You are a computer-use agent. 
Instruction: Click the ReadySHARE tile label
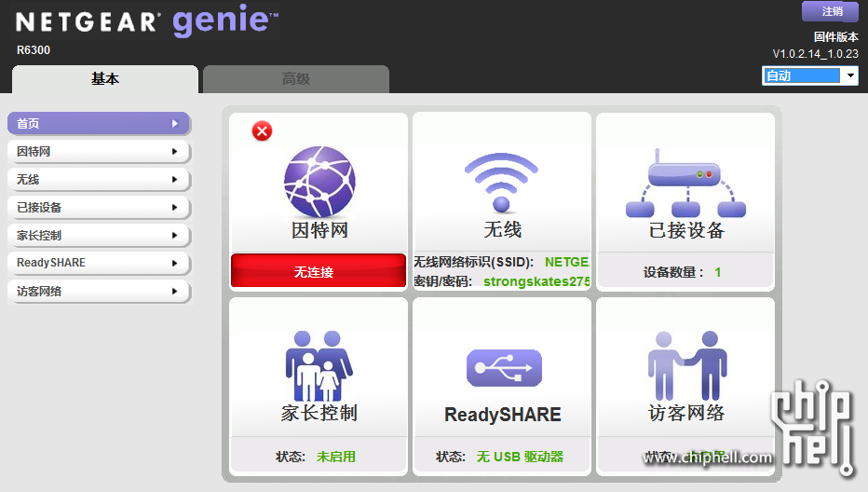503,415
